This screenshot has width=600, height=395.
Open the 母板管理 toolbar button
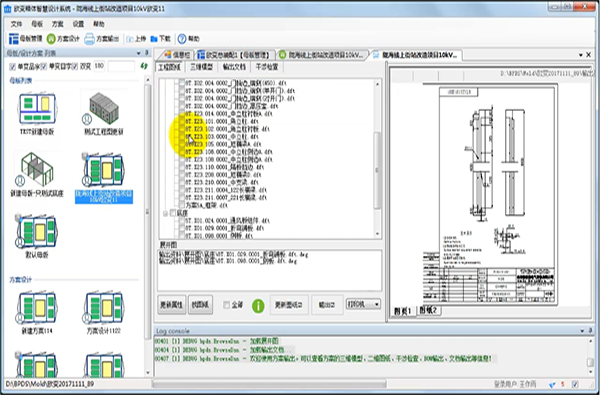(25, 39)
